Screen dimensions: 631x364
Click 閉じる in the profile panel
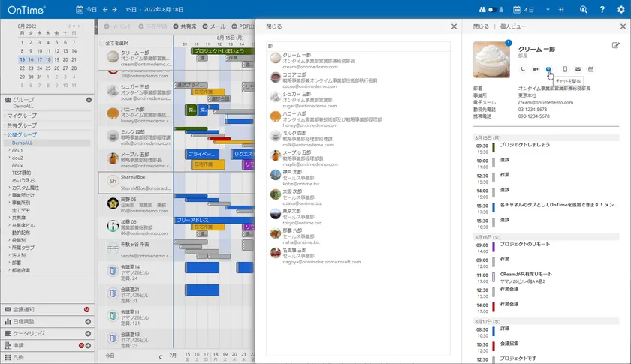tap(481, 26)
